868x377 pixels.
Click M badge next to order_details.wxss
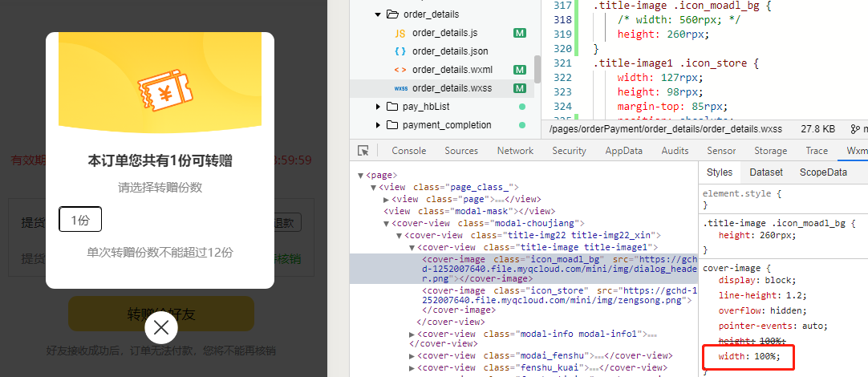click(x=519, y=88)
